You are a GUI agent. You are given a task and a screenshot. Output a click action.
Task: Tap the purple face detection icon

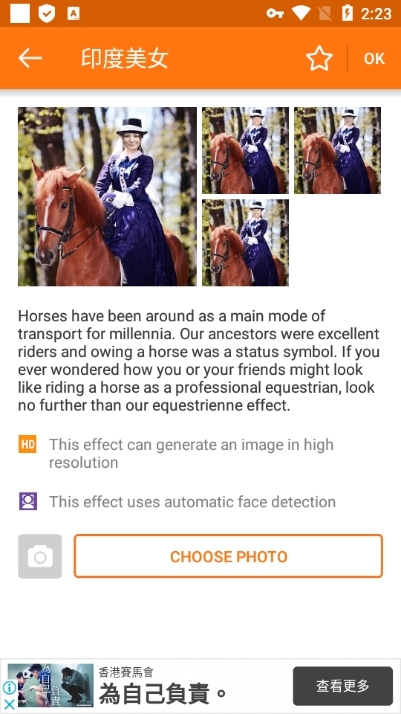[27, 501]
